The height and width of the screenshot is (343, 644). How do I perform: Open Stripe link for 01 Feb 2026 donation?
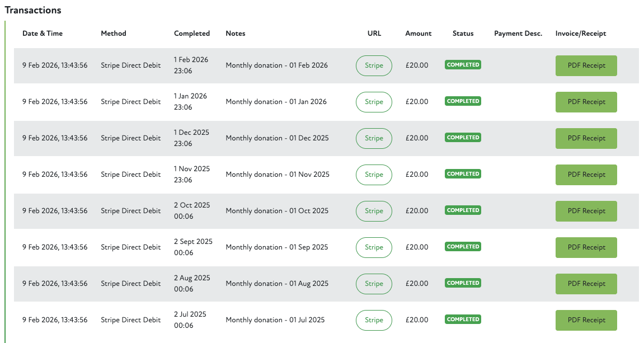point(374,65)
